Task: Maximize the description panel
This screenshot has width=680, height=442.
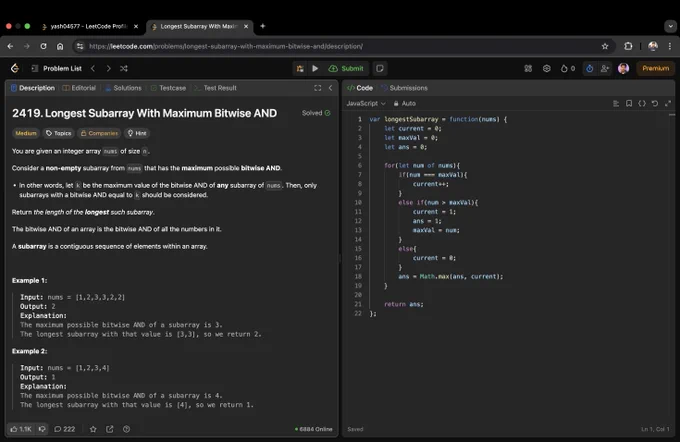Action: click(x=317, y=88)
